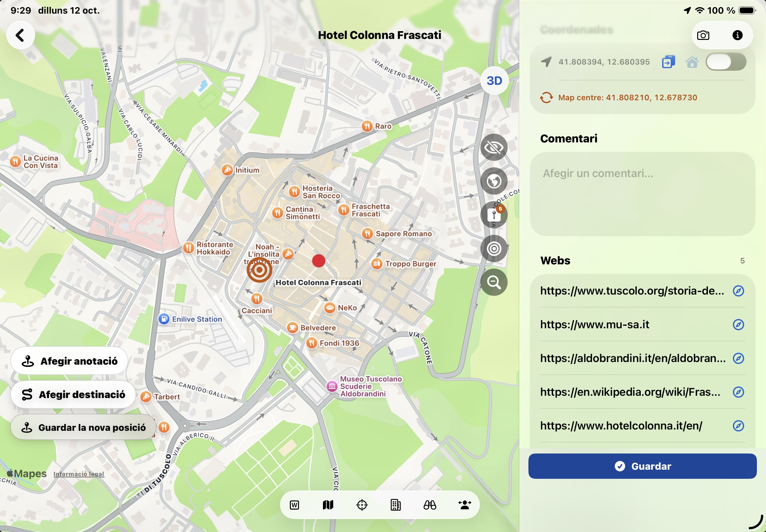766x532 pixels.
Task: Tap Guardar la nova posició button
Action: 83,427
